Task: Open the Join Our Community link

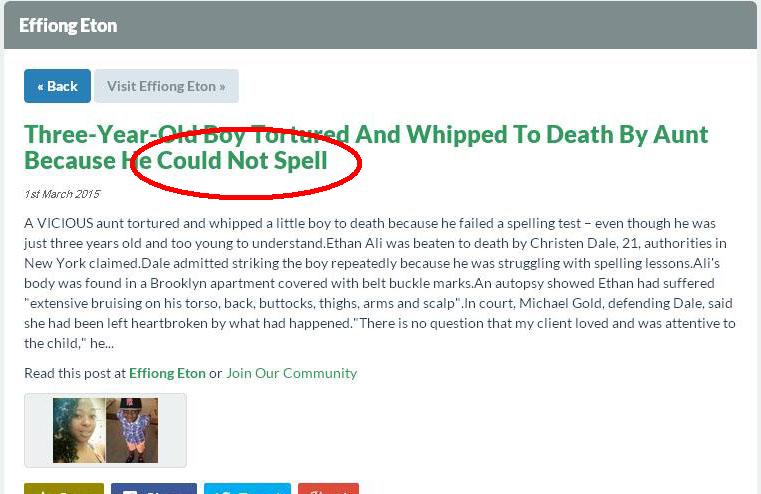Action: point(291,373)
